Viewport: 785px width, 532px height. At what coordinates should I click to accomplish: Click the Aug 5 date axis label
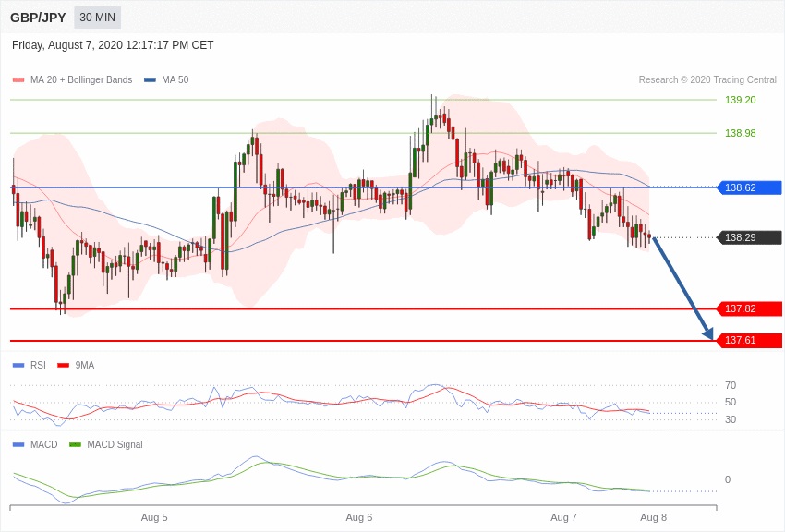coord(154,517)
